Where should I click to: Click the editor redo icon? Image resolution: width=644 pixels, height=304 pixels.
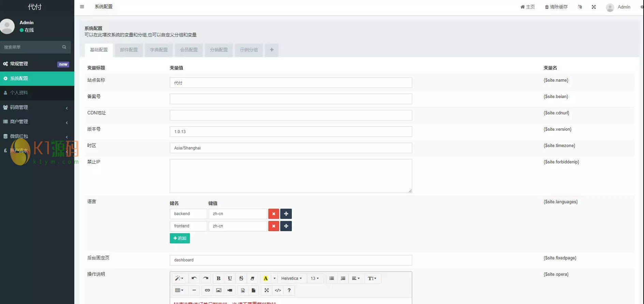click(206, 278)
